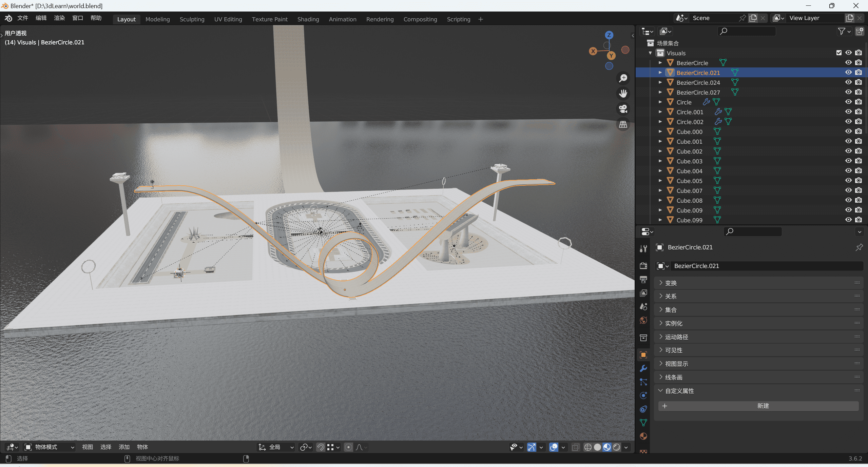Screen dimensions: 868x467
Task: Click the viewport zoom magnifier icon
Action: coord(623,78)
